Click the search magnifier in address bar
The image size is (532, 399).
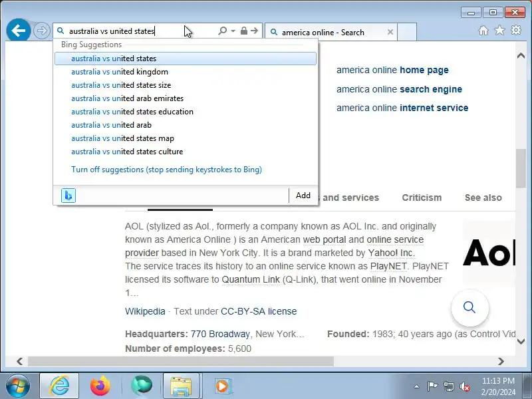pos(223,31)
